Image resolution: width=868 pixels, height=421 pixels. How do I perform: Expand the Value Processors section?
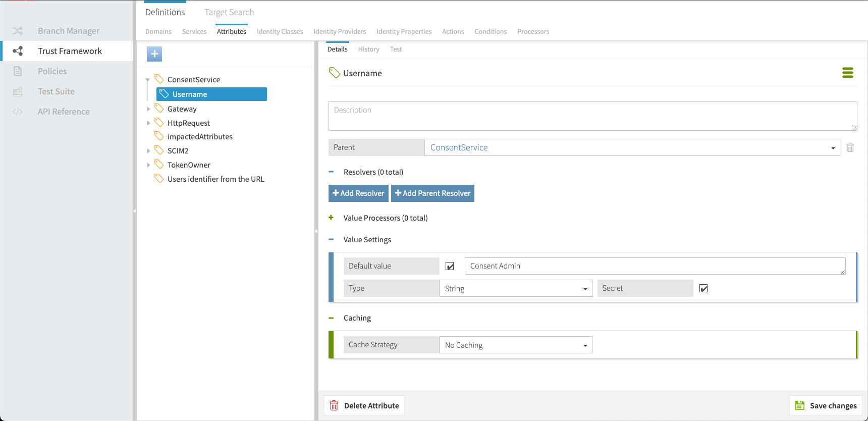(x=331, y=218)
